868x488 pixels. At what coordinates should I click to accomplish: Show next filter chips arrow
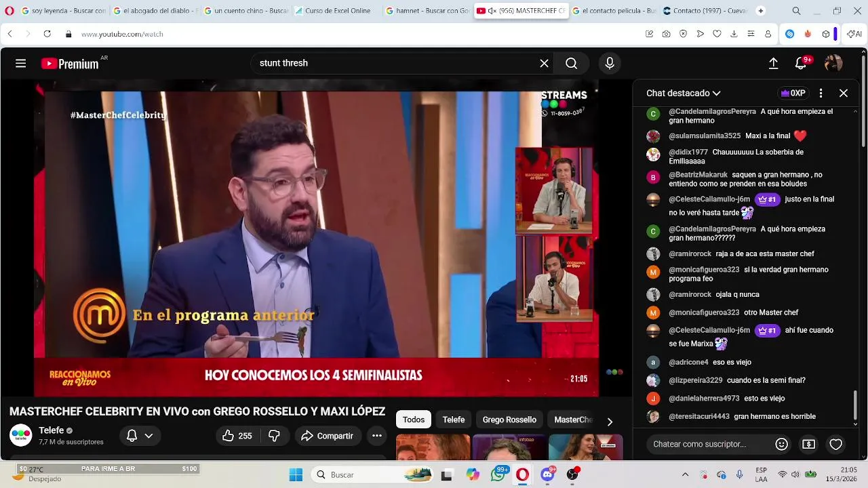tap(610, 422)
